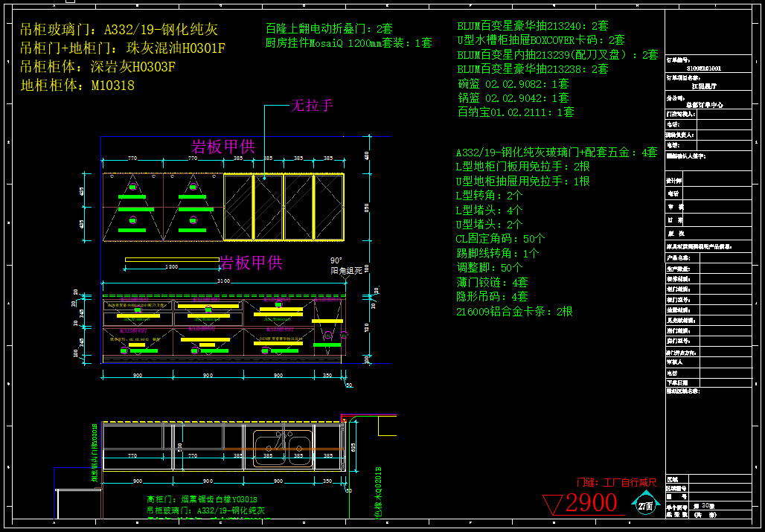Click the CL固定角码 50个 hardware line
The width and height of the screenshot is (765, 532).
click(500, 239)
